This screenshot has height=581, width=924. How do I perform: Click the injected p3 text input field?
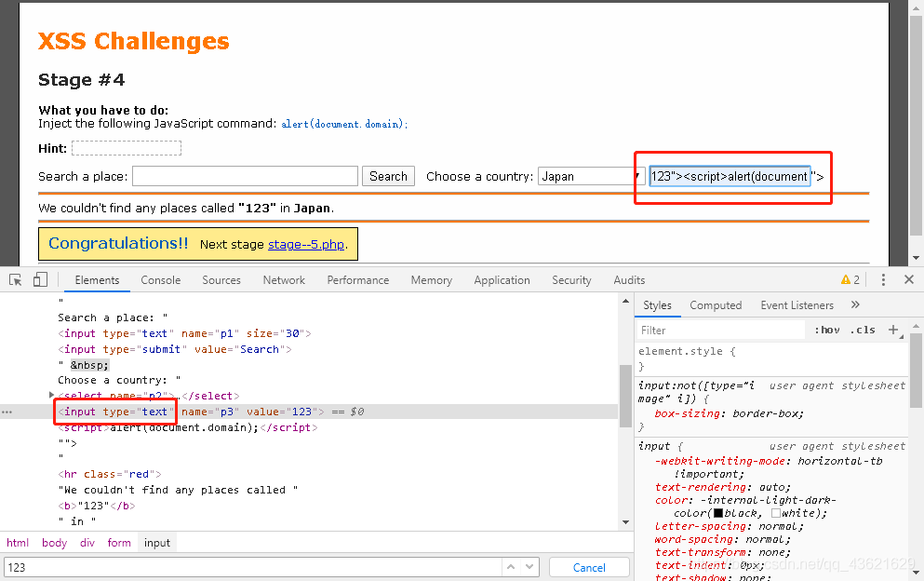pyautogui.click(x=730, y=176)
